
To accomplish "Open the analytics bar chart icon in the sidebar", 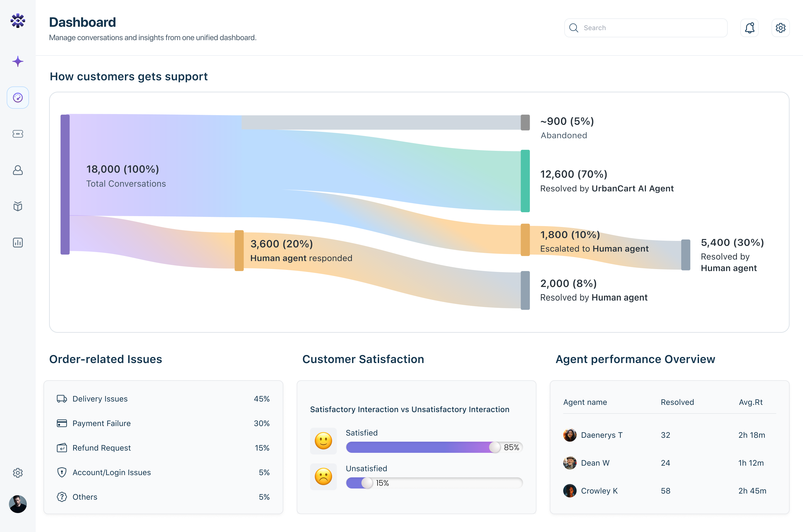I will [x=18, y=243].
